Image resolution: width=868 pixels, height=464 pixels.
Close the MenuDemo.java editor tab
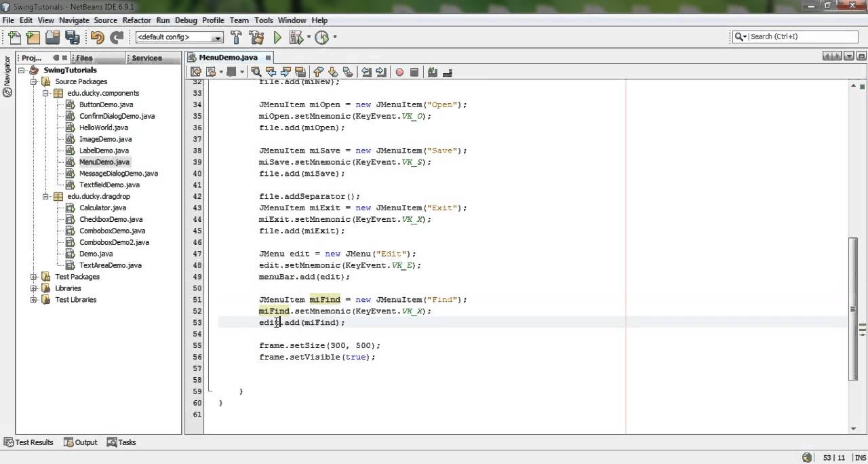(x=269, y=58)
